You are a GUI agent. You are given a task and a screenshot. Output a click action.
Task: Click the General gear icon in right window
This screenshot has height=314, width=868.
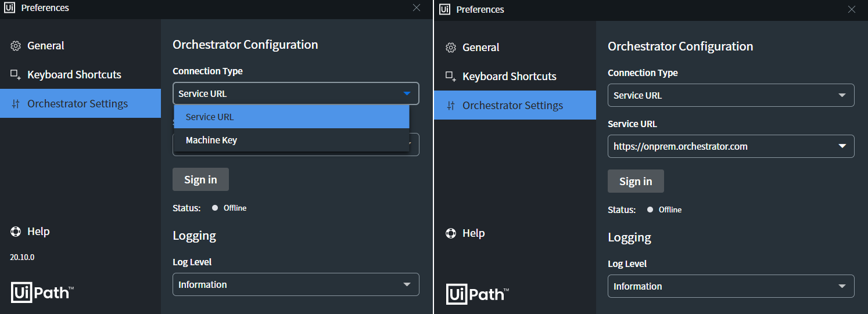451,48
